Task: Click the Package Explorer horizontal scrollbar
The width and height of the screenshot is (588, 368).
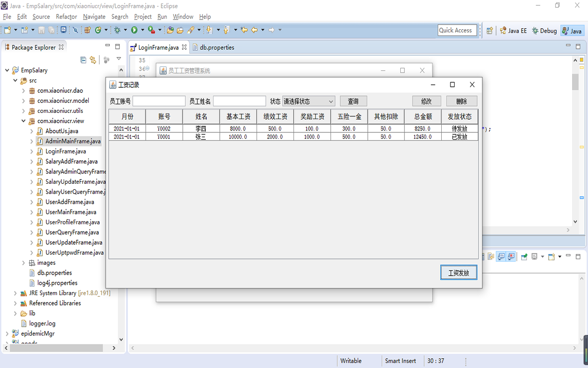Action: [56, 348]
